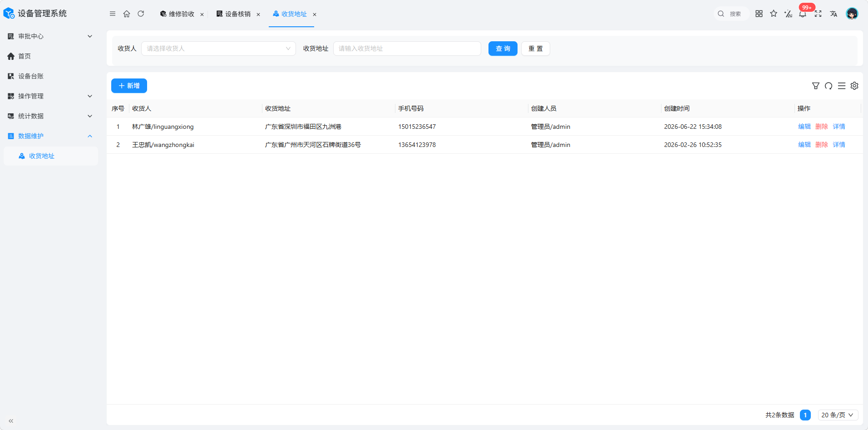Click 林广雄/linguangxiong cell
Viewport: 868px width, 430px height.
click(163, 127)
